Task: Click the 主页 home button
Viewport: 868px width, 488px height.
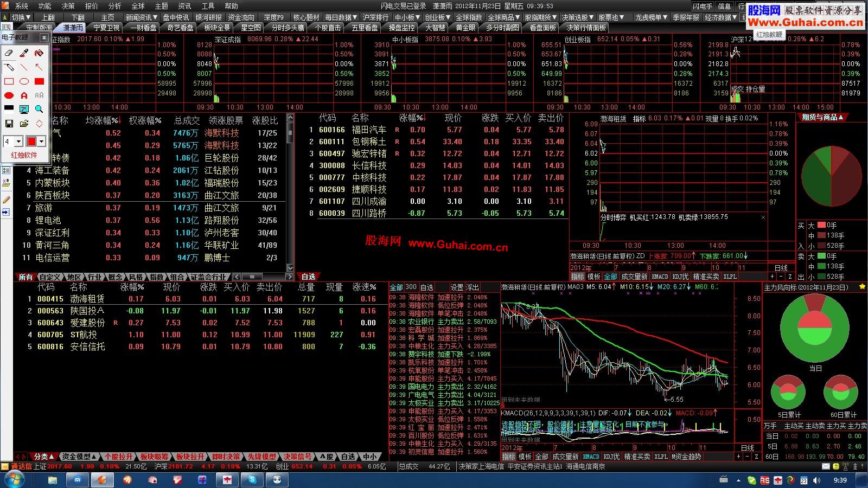Action: point(108,17)
